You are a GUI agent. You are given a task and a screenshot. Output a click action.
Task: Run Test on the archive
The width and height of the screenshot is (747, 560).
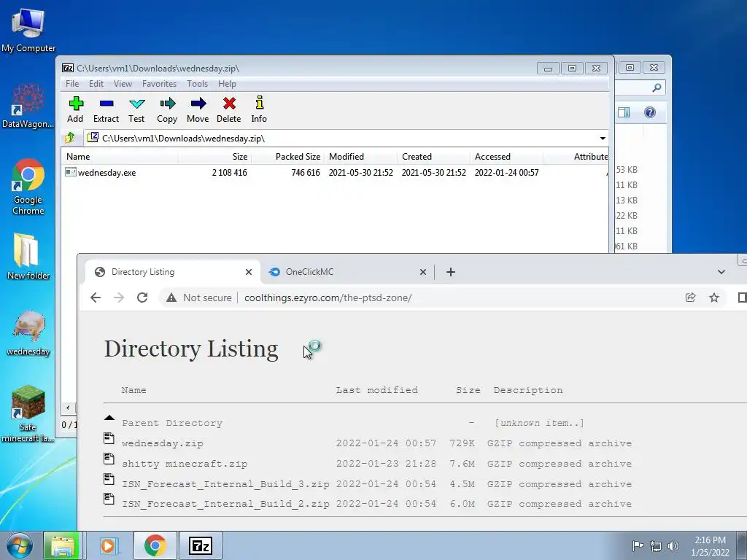(136, 109)
